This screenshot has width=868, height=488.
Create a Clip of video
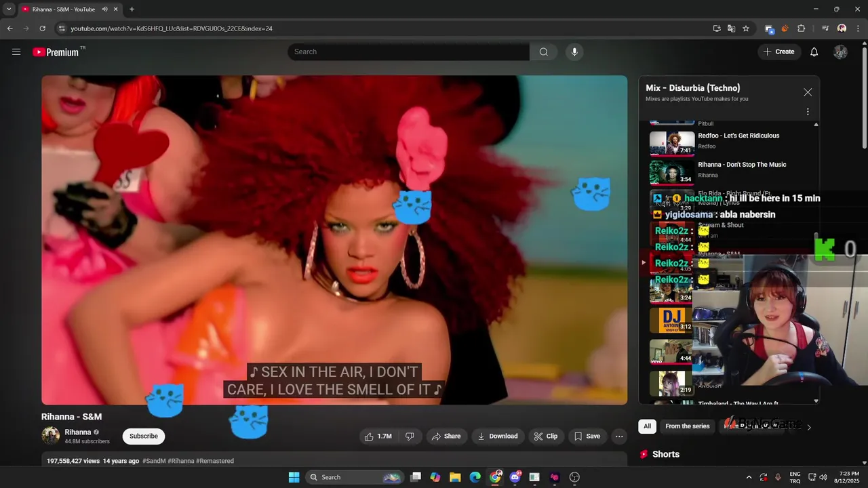coord(546,436)
